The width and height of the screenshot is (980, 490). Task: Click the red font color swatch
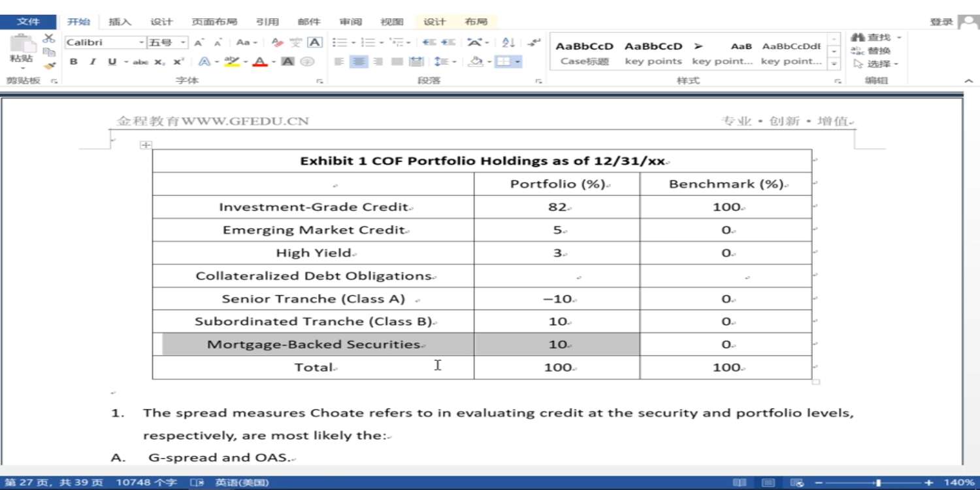click(x=260, y=62)
